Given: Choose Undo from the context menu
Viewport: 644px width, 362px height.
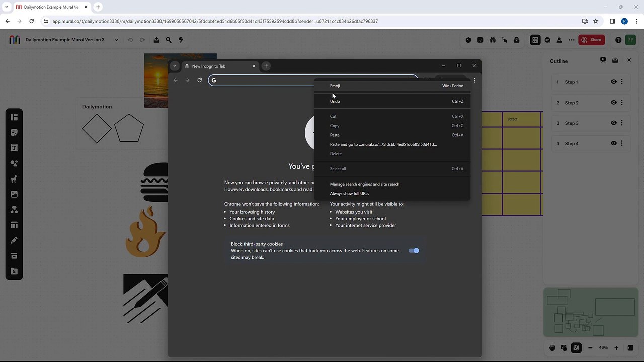Looking at the screenshot, I should (x=392, y=101).
